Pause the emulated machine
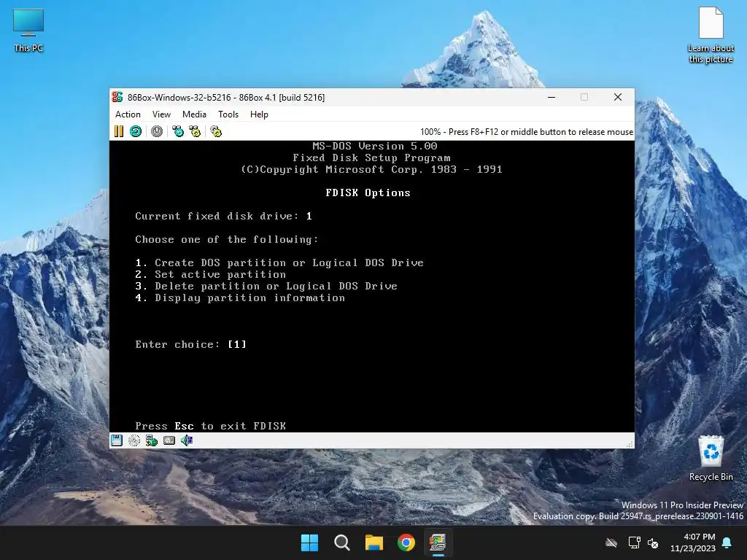 [119, 131]
